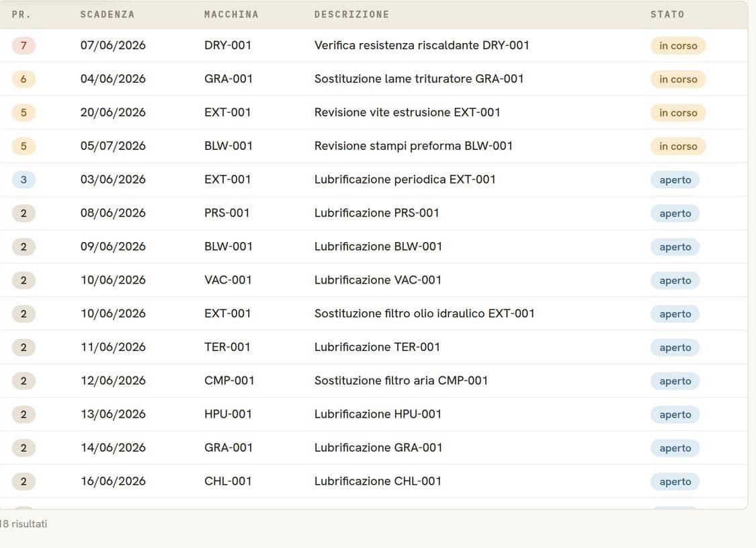756x548 pixels.
Task: Sort by the SCADENZA column header
Action: [x=107, y=15]
